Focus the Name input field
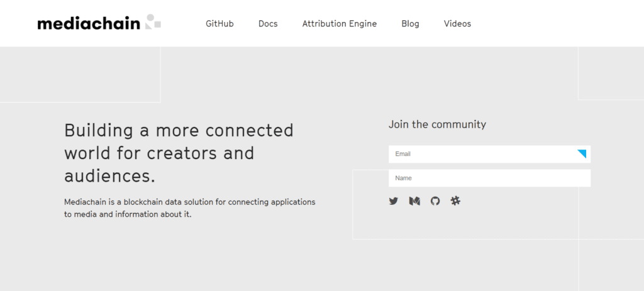 (x=489, y=178)
